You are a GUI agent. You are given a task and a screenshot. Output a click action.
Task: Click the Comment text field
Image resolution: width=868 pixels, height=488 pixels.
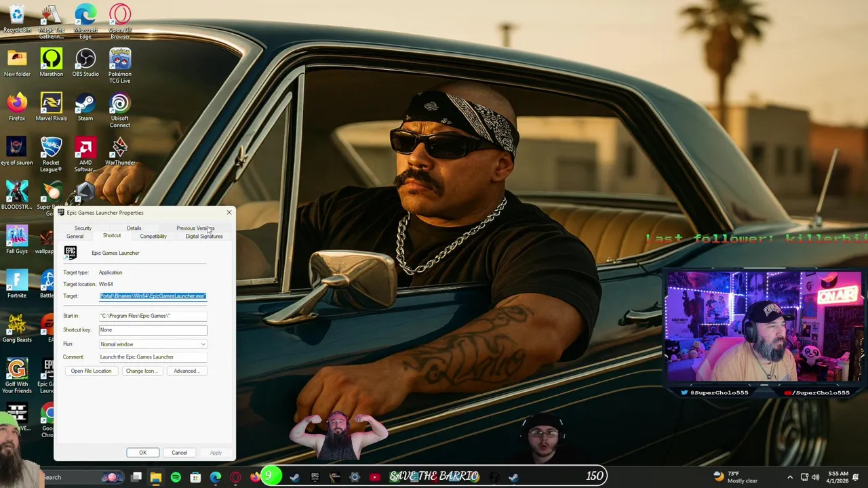[153, 357]
